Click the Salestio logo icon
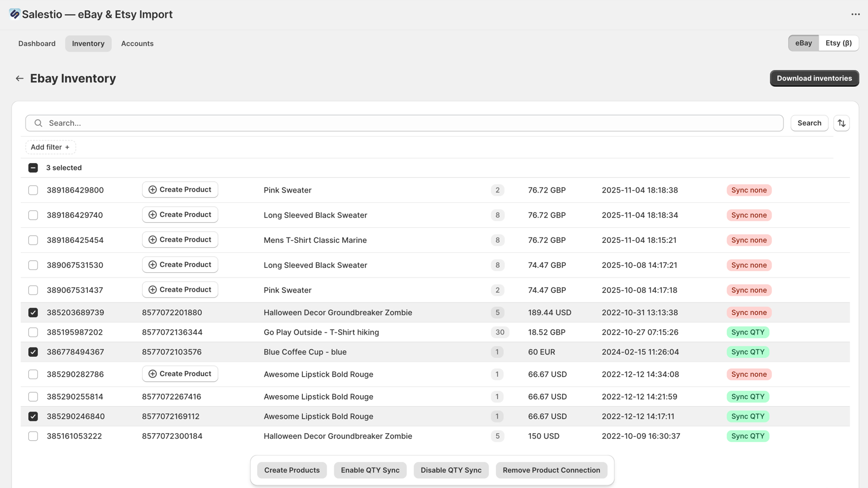Image resolution: width=868 pixels, height=488 pixels. (15, 14)
